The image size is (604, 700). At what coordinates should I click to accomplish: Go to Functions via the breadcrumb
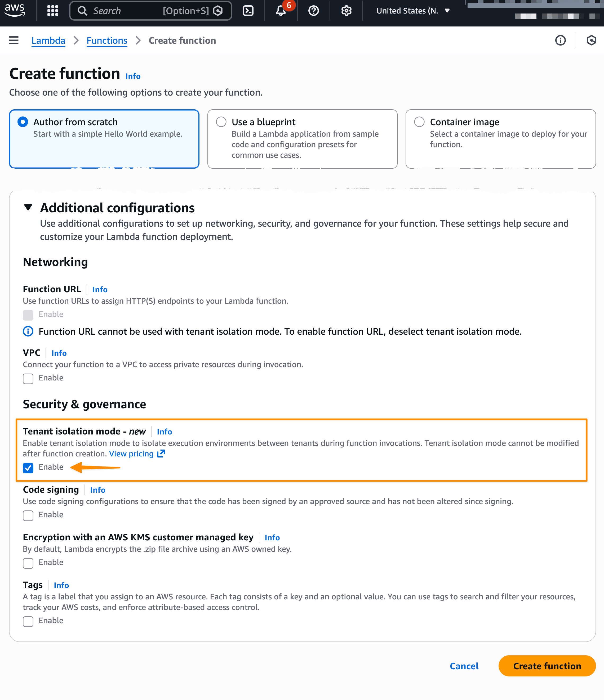(x=107, y=40)
